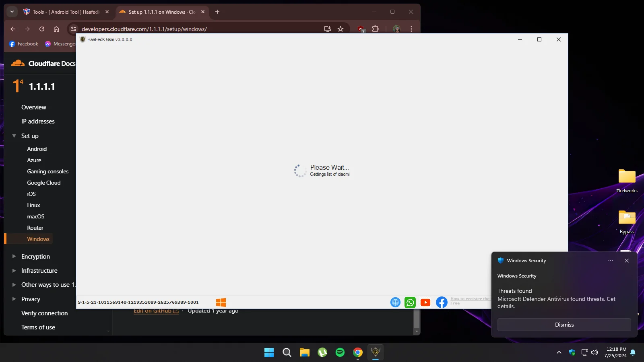This screenshot has height=362, width=644.
Task: Open the clock showing 12:18 PM
Action: (x=616, y=352)
